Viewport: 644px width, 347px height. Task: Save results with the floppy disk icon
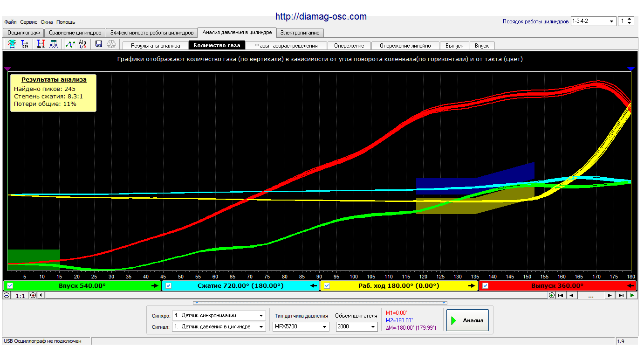(99, 44)
